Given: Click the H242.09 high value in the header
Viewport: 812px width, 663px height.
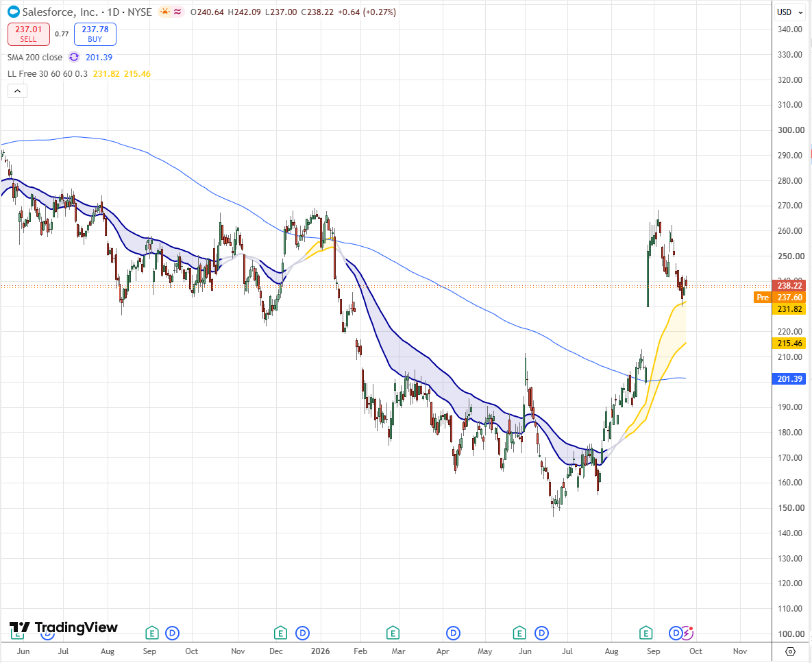Looking at the screenshot, I should [244, 12].
